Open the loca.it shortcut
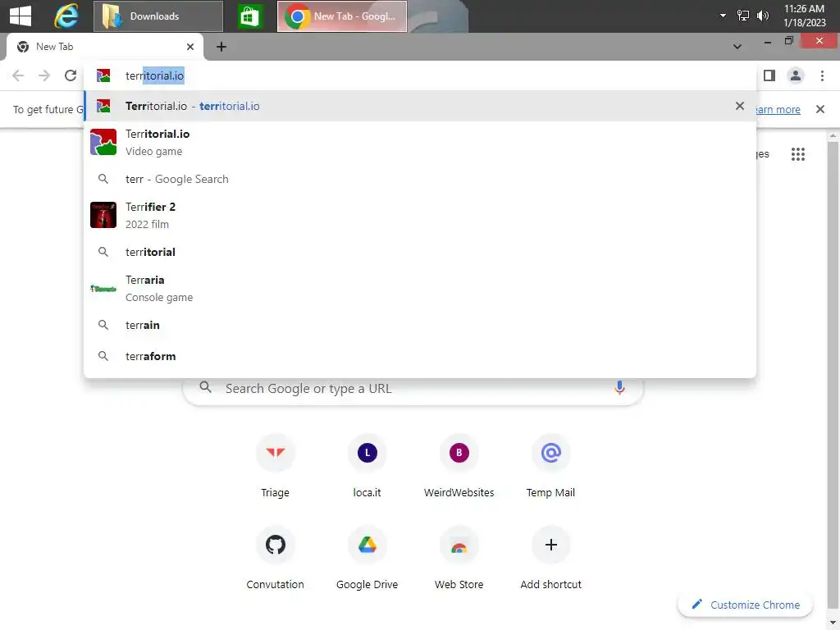 [x=367, y=466]
